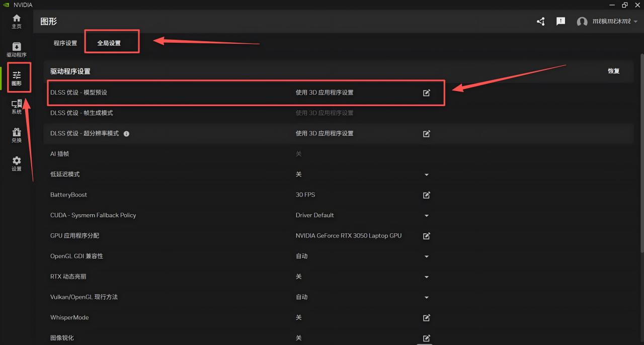The width and height of the screenshot is (644, 345).
Task: Click NVIDIA GeForce RTX 3050 Laptop GPU value
Action: tap(349, 236)
